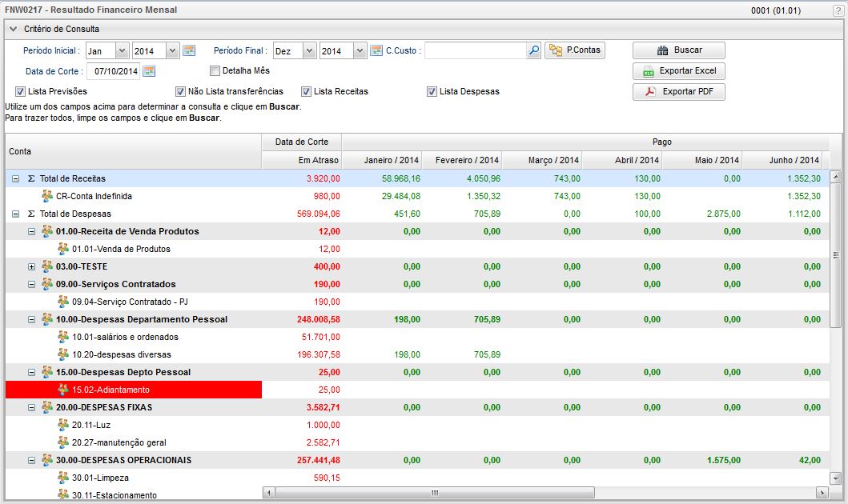Image resolution: width=848 pixels, height=504 pixels.
Task: Click the help question mark icon
Action: [838, 10]
